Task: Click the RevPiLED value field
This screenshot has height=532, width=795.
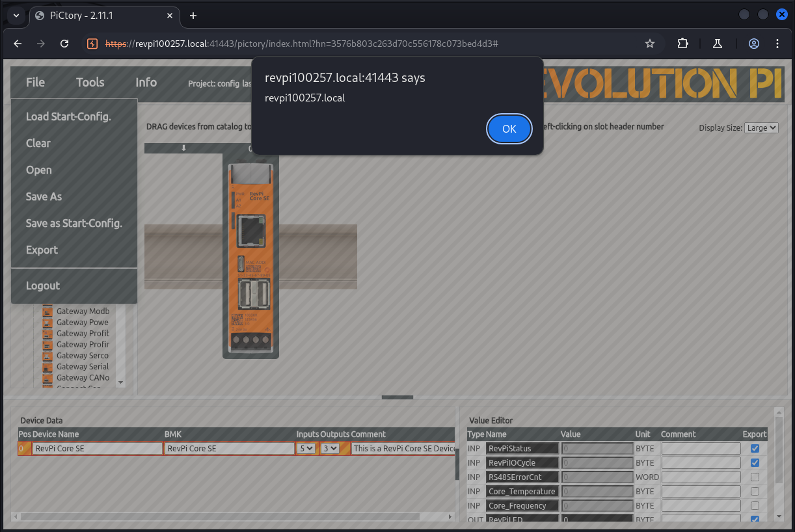Action: point(597,519)
